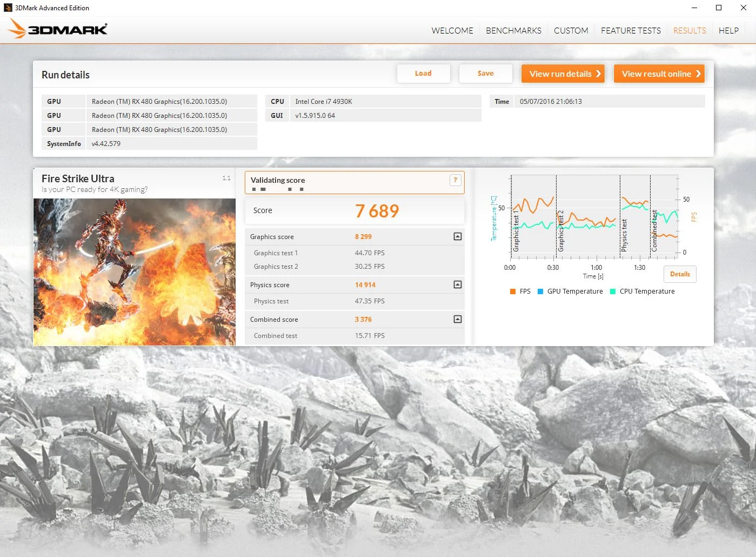Viewport: 756px width, 557px height.
Task: Open the validating score help question mark
Action: coord(455,180)
